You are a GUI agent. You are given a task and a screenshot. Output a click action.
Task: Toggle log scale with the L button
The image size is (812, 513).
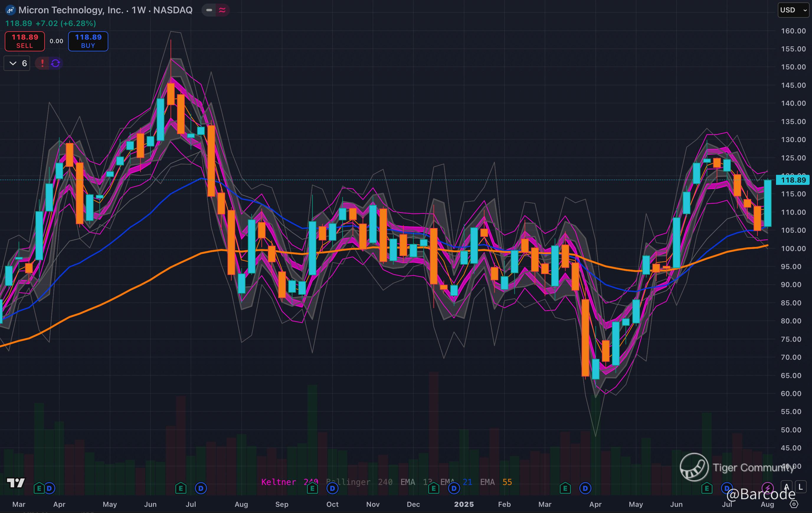(801, 487)
